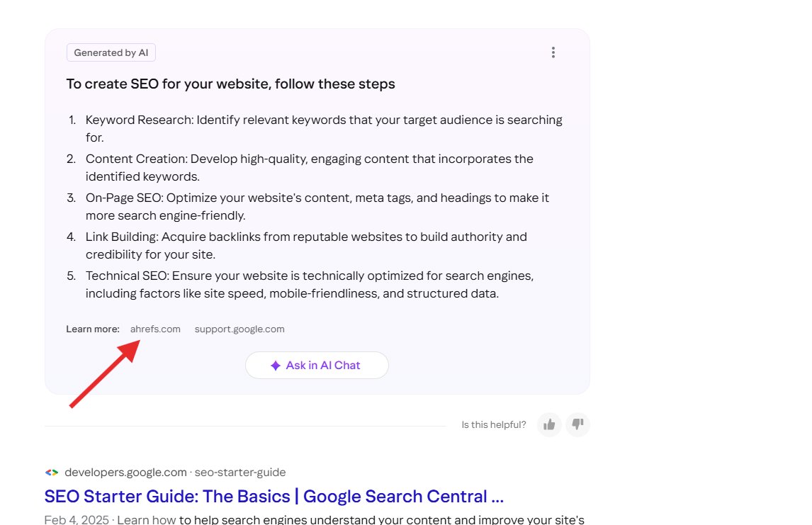Select the Keyword Research list item

coord(323,128)
